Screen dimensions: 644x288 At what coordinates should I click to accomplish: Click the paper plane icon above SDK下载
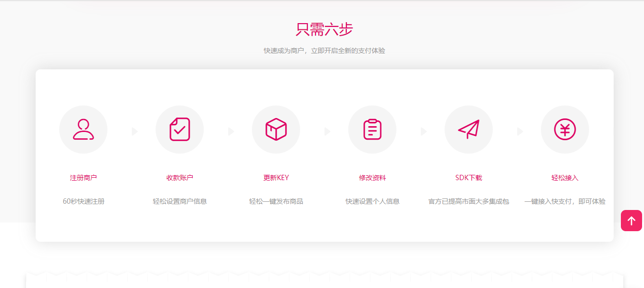pos(469,130)
